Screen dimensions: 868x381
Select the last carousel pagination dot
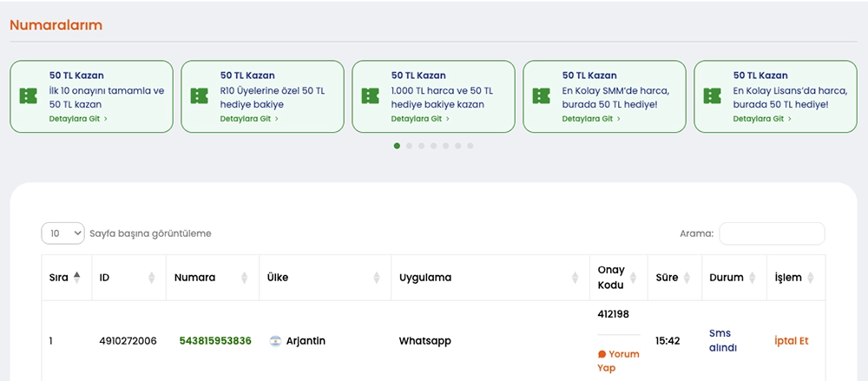[470, 146]
